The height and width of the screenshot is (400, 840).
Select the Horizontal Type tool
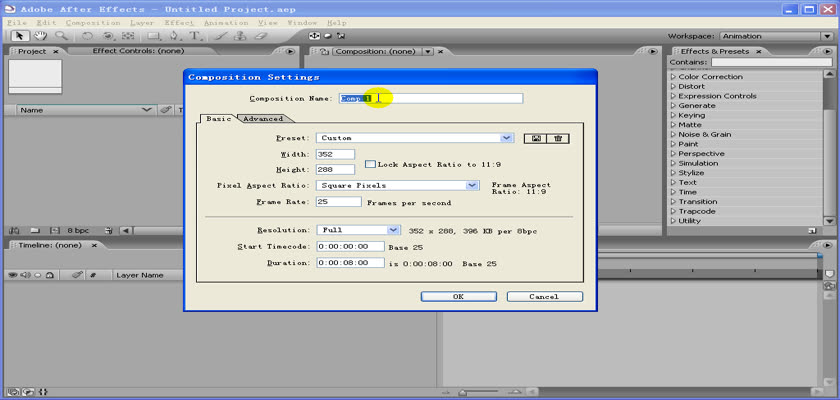pos(196,36)
